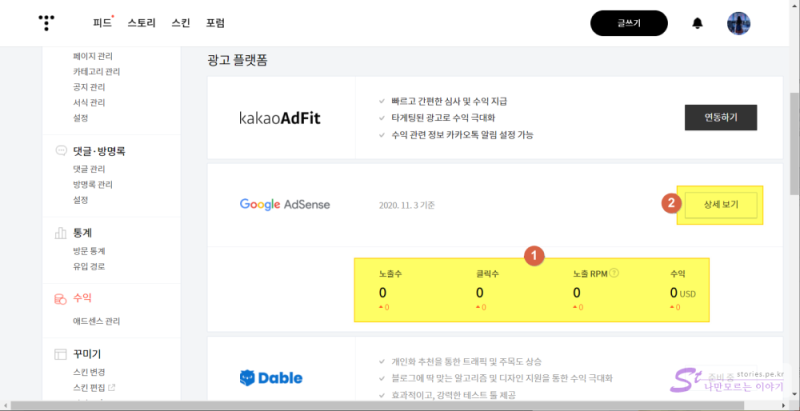
Task: Click the text 타게팅된 광고로 수익 극대화
Action: (443, 118)
